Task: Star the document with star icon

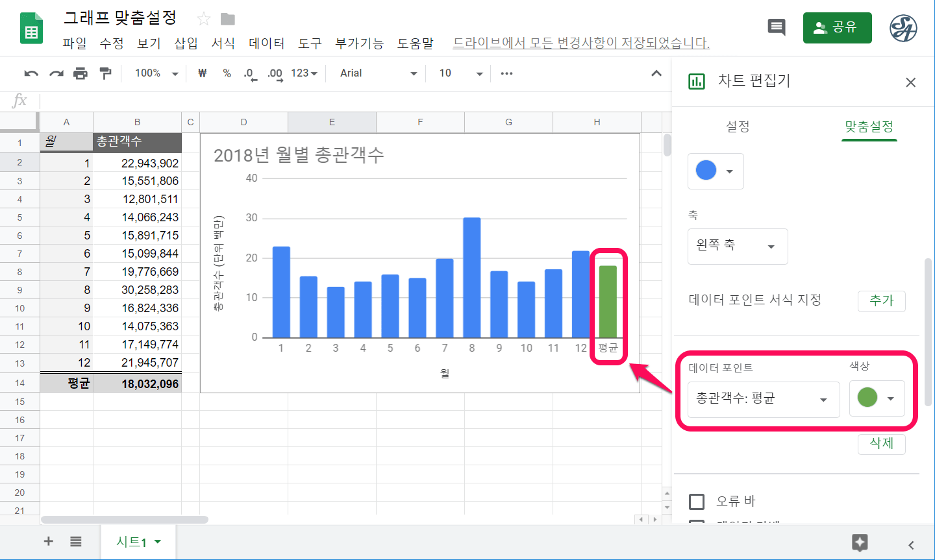Action: click(x=204, y=19)
